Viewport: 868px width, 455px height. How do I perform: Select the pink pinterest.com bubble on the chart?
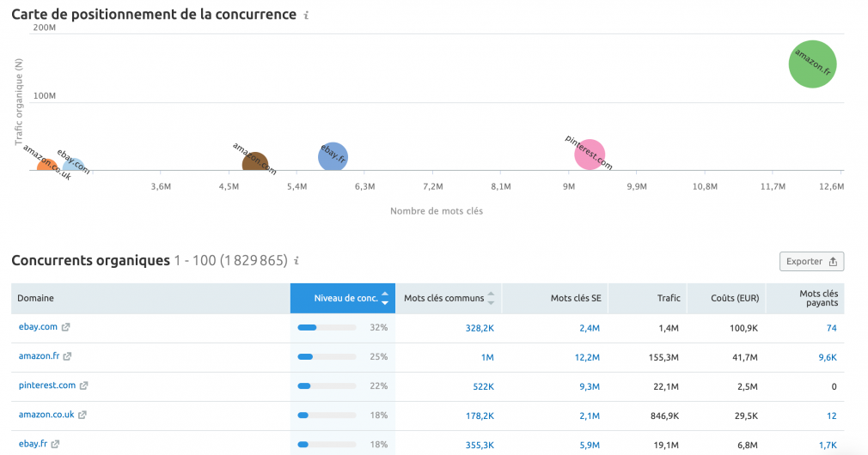pos(589,155)
